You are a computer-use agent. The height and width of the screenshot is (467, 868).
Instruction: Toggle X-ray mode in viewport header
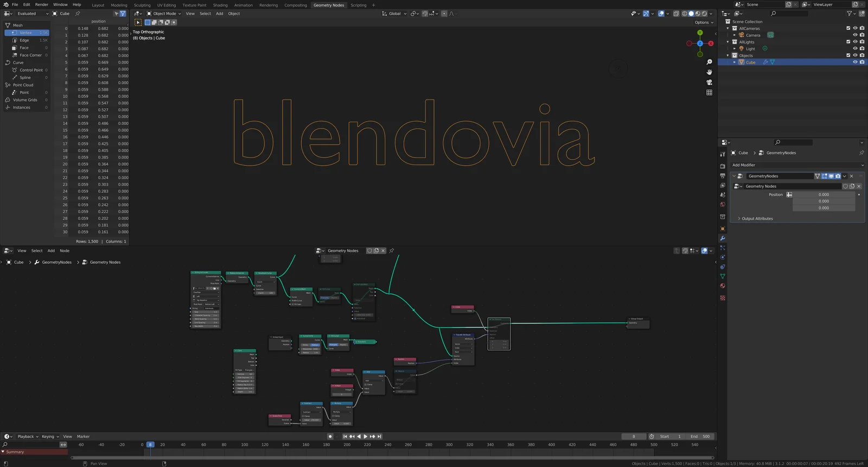[676, 14]
